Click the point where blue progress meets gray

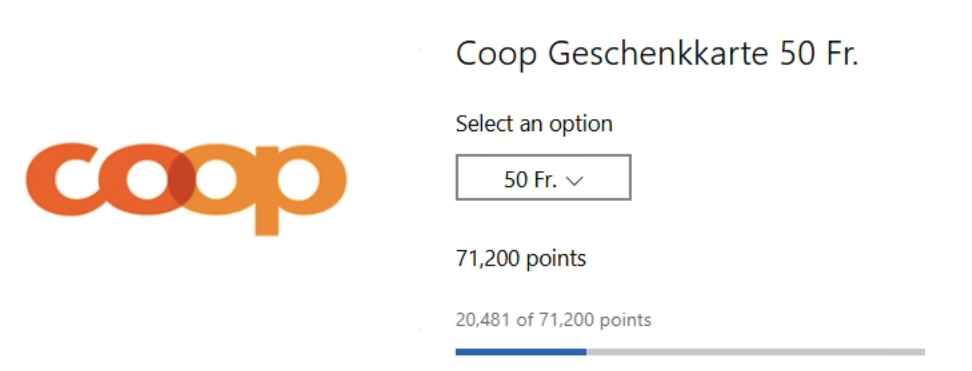tap(586, 352)
